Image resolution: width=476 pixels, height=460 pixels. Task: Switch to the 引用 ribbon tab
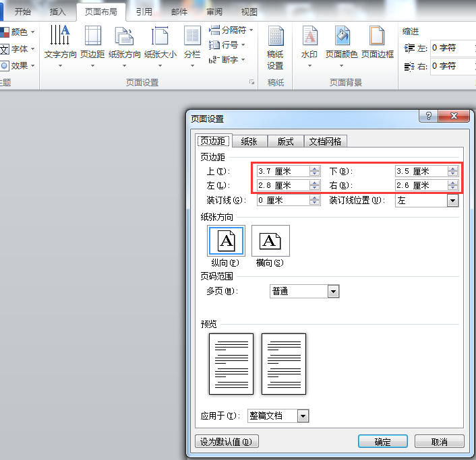(144, 12)
